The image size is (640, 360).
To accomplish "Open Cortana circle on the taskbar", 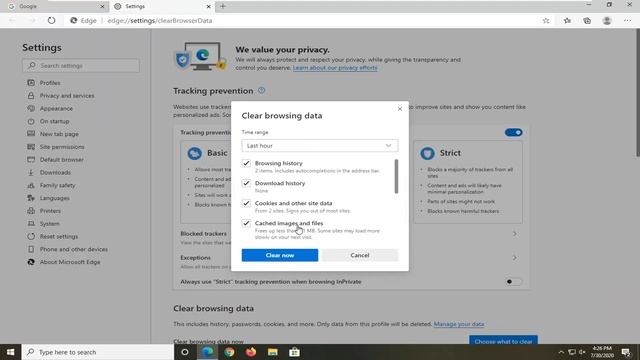I will coord(185,352).
